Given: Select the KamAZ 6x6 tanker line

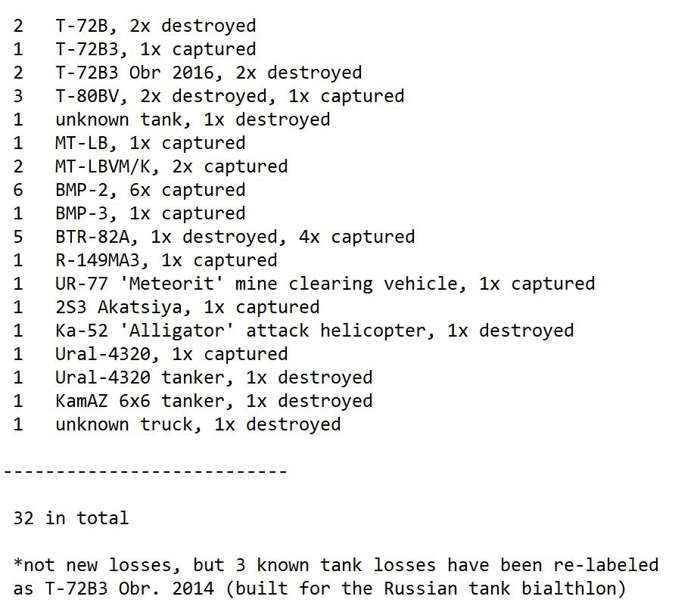Looking at the screenshot, I should (x=213, y=401).
